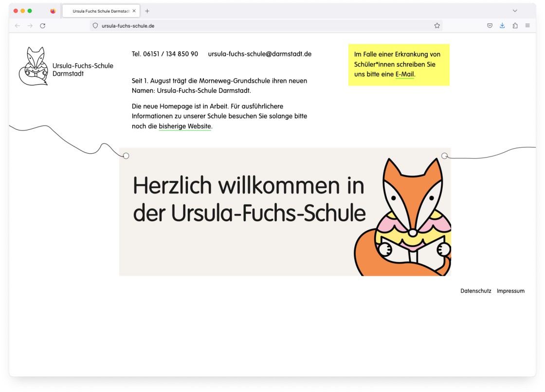
Task: Reload the page with the refresh icon
Action: [x=43, y=26]
